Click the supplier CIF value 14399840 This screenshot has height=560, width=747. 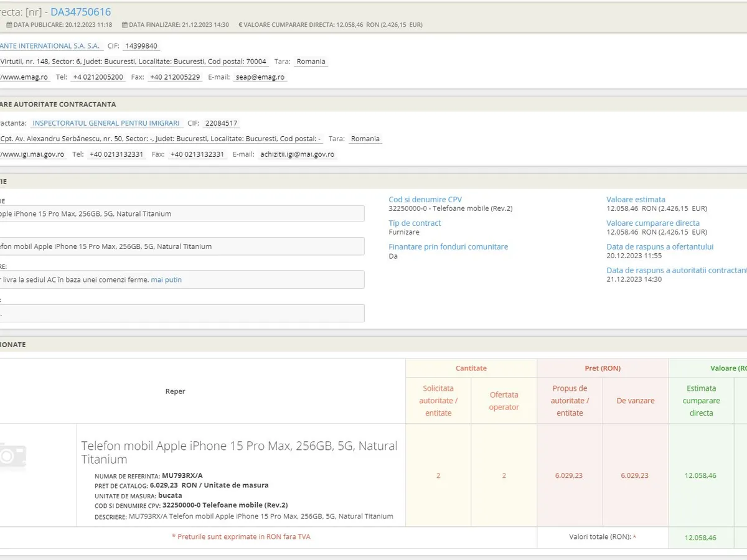[141, 46]
